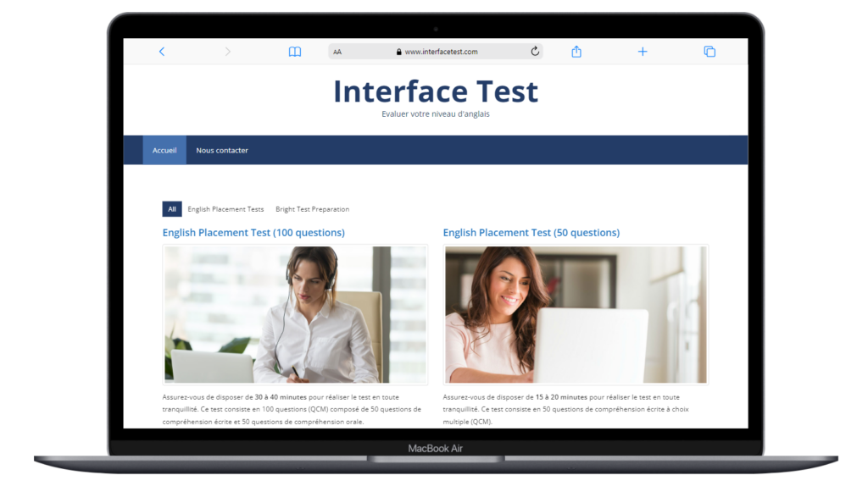
Task: Reload the page using the refresh icon
Action: coord(535,51)
